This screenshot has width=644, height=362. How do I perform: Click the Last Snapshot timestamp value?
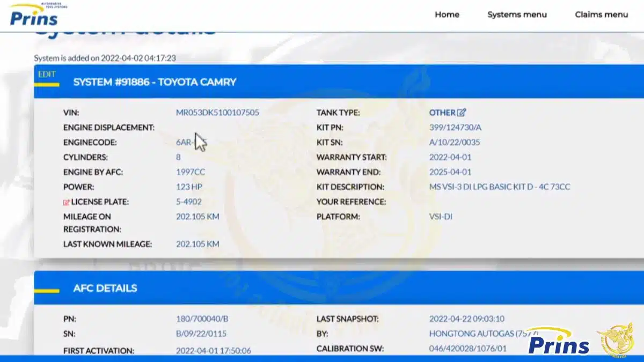(467, 319)
